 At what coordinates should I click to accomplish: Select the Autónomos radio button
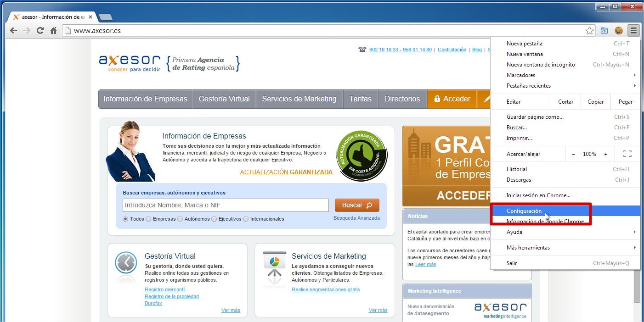point(180,219)
